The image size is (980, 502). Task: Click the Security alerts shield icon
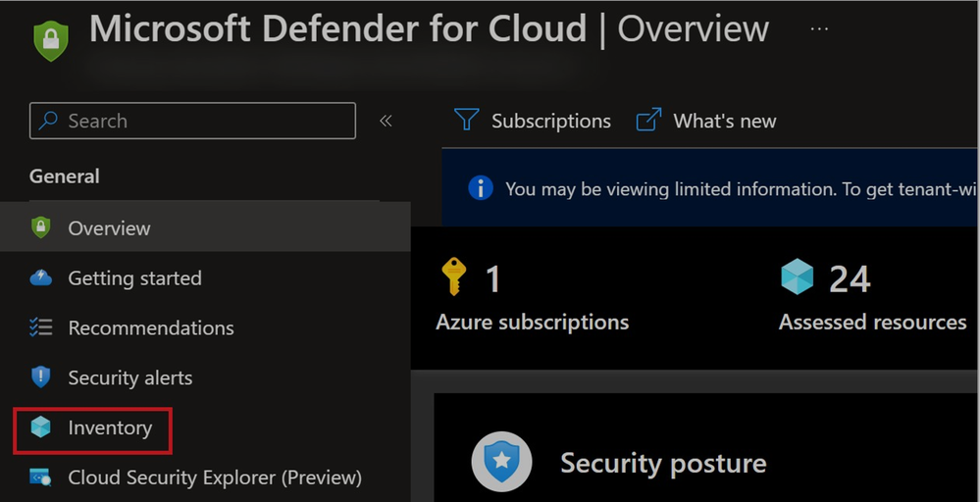click(x=40, y=377)
